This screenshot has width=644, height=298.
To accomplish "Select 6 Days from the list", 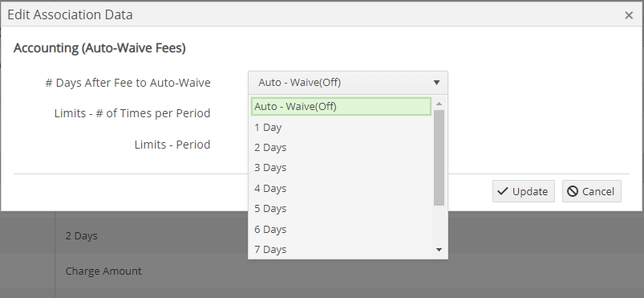I will click(341, 229).
